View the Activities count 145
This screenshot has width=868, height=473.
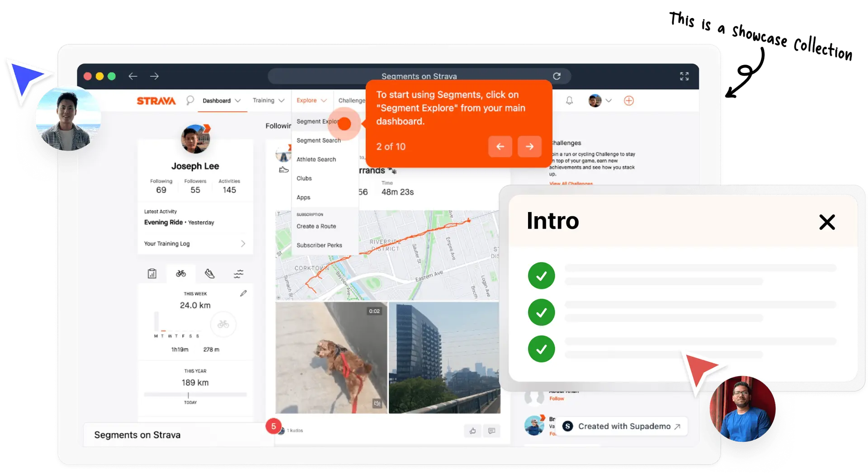(229, 190)
